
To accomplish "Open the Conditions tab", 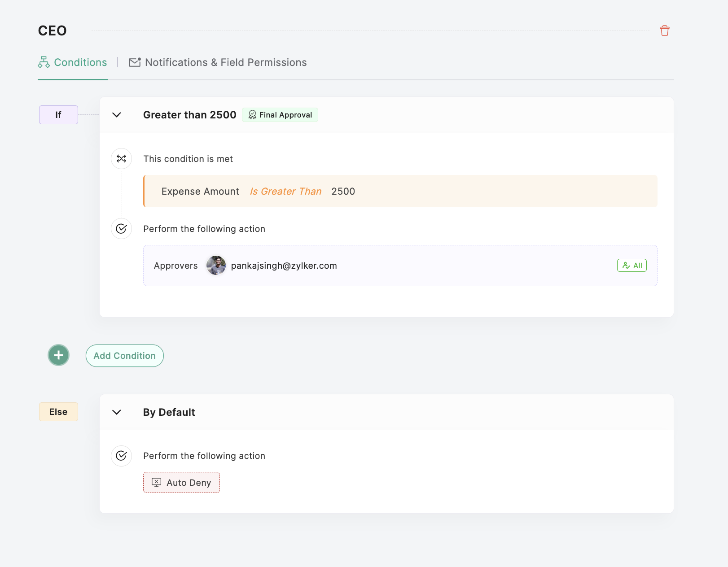I will pos(73,62).
